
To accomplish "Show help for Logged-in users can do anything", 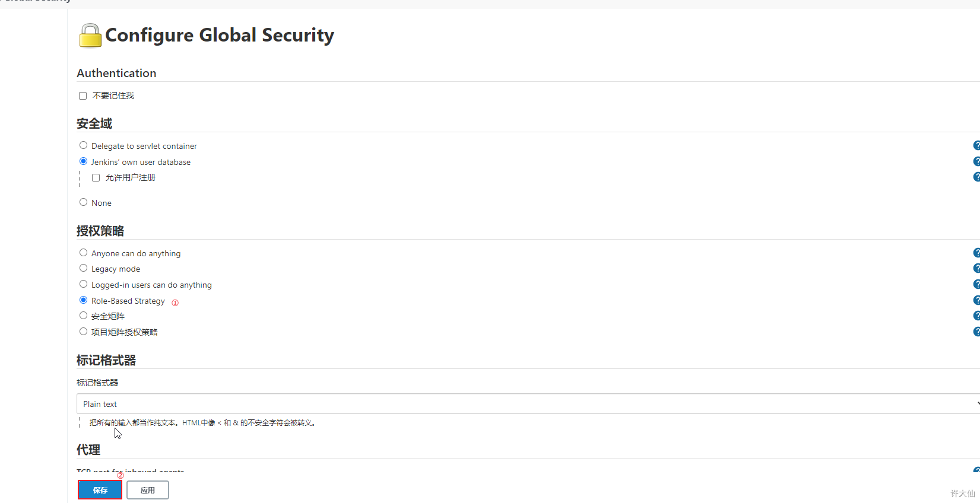I will 976,284.
